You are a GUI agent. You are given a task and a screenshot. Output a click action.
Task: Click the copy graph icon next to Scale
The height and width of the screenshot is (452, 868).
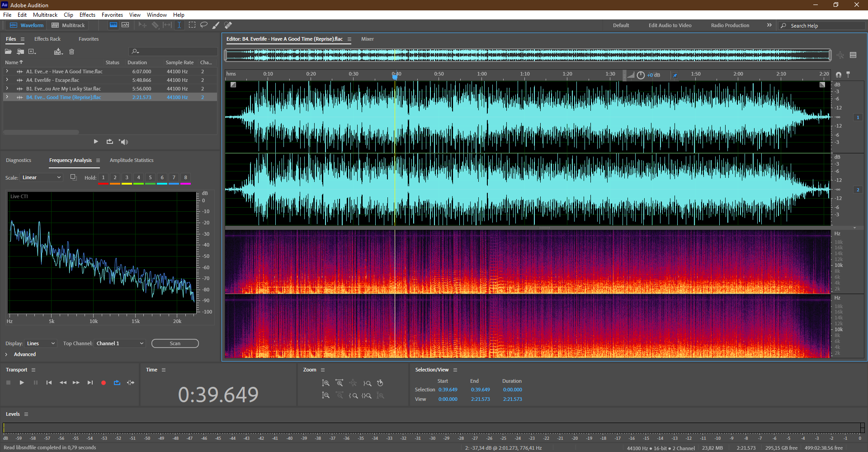(x=73, y=177)
